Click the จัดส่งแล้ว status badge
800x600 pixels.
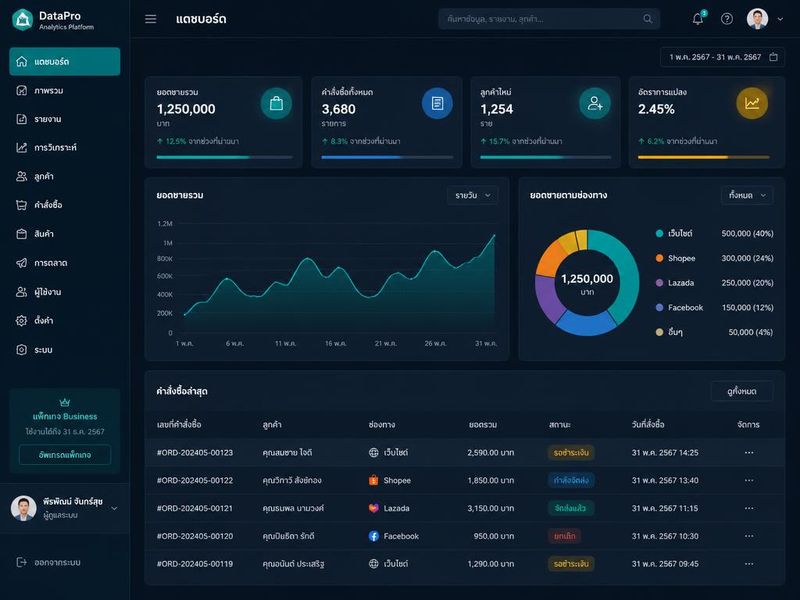570,508
